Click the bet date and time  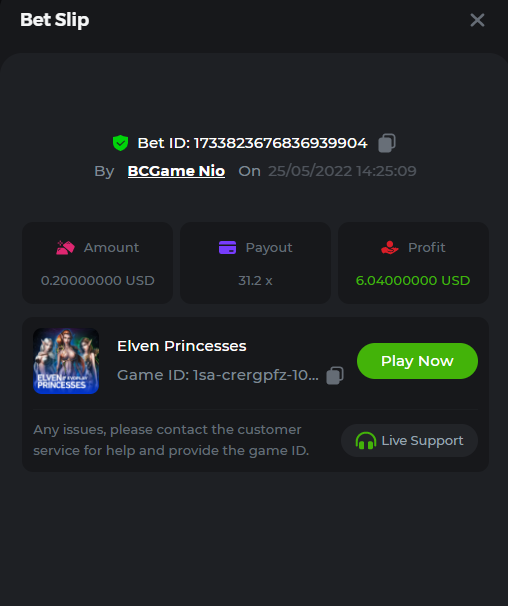342,171
